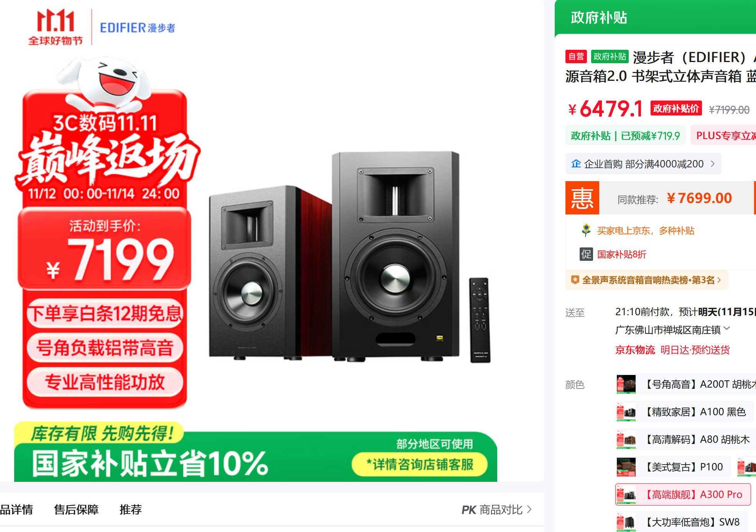Image resolution: width=756 pixels, height=532 pixels.
Task: Select the A200T 胡桃木 color option
Action: click(x=686, y=384)
